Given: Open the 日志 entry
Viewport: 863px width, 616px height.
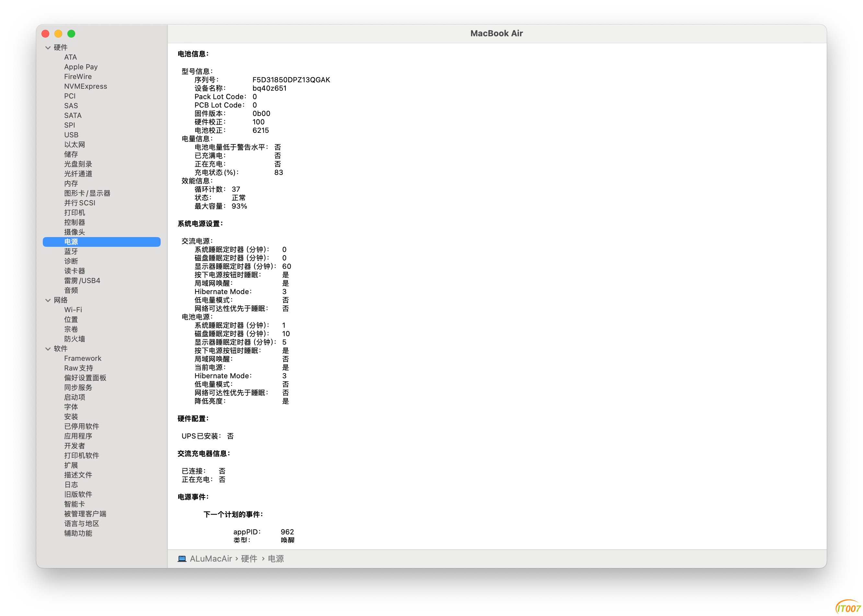Looking at the screenshot, I should pos(71,485).
